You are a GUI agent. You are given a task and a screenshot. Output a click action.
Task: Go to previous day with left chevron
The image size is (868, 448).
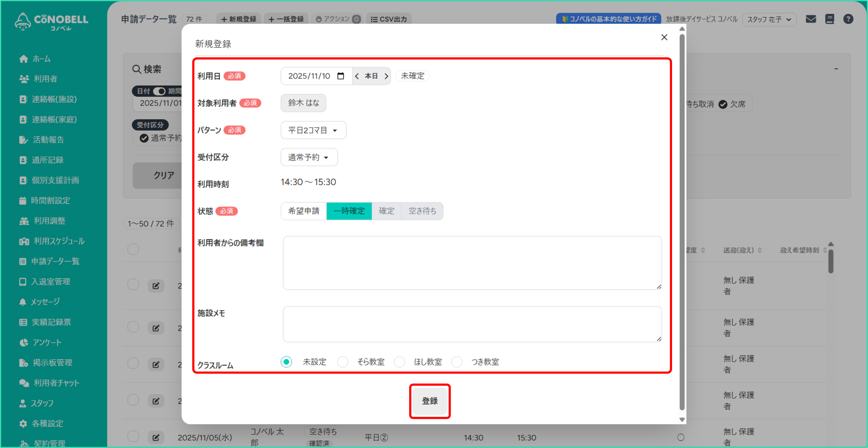357,76
